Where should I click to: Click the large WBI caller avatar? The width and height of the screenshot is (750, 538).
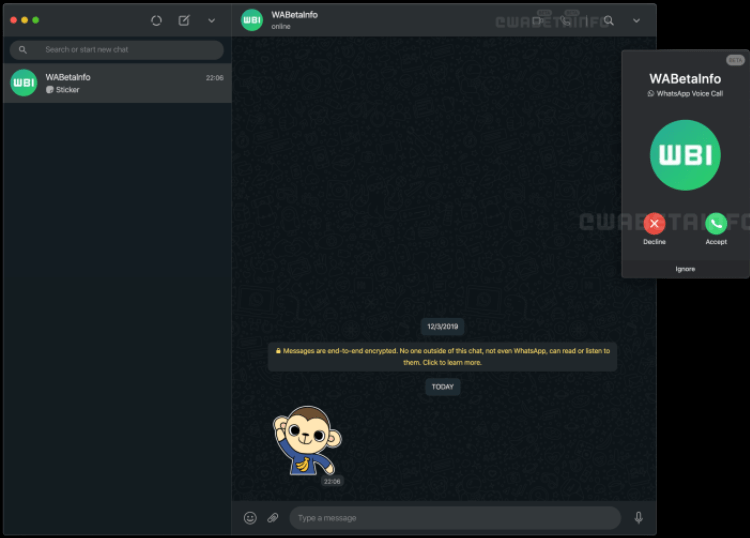(685, 155)
